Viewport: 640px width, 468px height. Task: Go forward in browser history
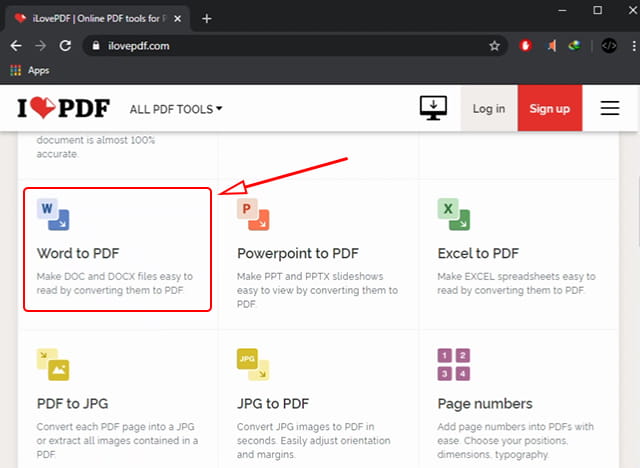(40, 46)
